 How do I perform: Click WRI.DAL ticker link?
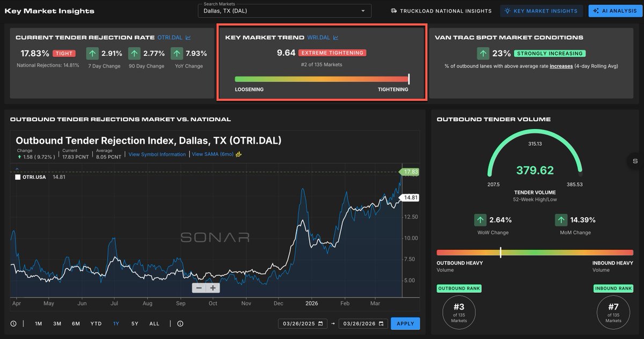319,38
